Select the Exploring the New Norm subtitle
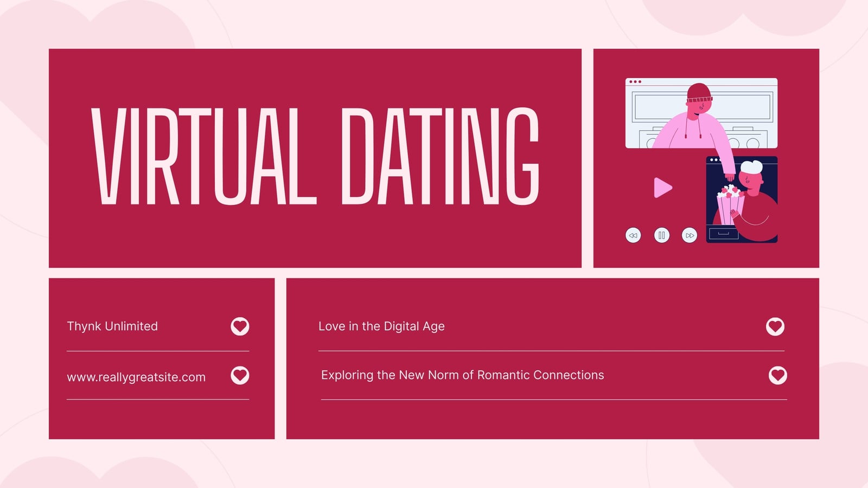868x488 pixels. click(462, 375)
